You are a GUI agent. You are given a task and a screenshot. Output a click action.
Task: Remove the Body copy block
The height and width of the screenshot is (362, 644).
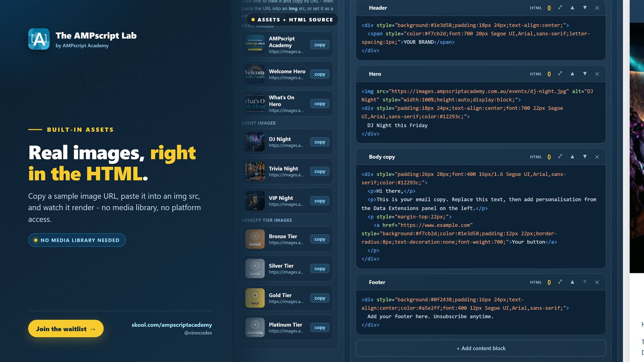(x=597, y=157)
